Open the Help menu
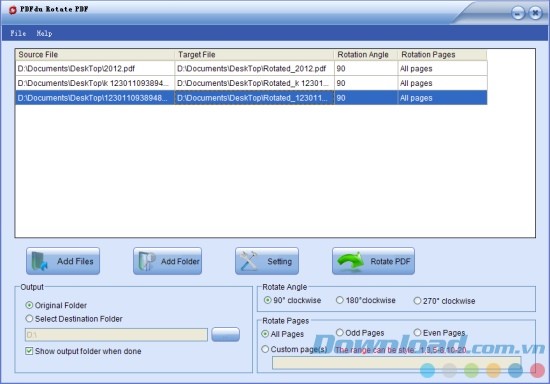Viewport: 550px width, 384px height. (x=44, y=33)
